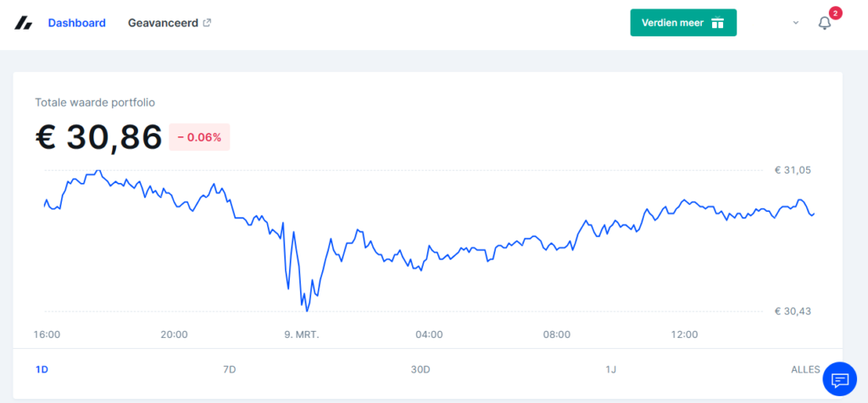Open the notifications bell
This screenshot has width=868, height=403.
(x=824, y=24)
